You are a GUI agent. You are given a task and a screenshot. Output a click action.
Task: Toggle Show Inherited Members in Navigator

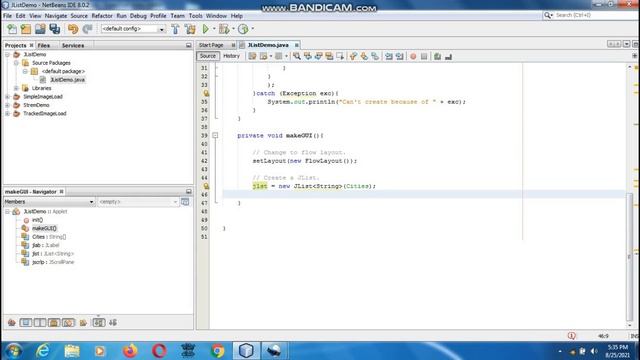[x=11, y=322]
